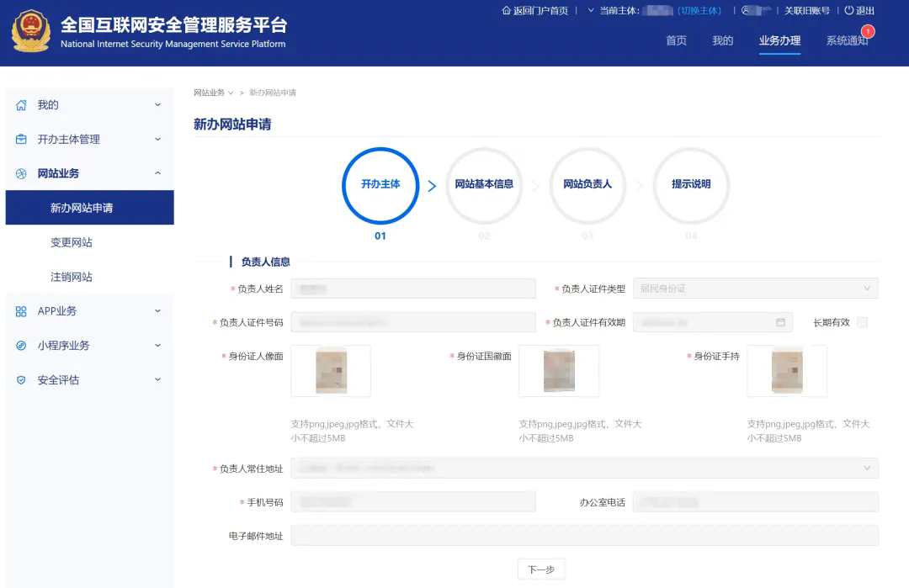Click the globe icon for 网站业务

click(x=22, y=174)
